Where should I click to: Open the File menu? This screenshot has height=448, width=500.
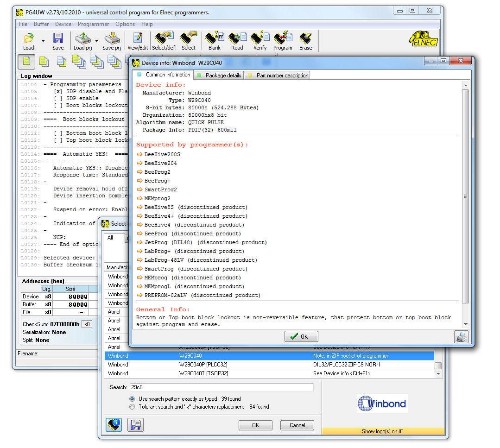pyautogui.click(x=23, y=24)
